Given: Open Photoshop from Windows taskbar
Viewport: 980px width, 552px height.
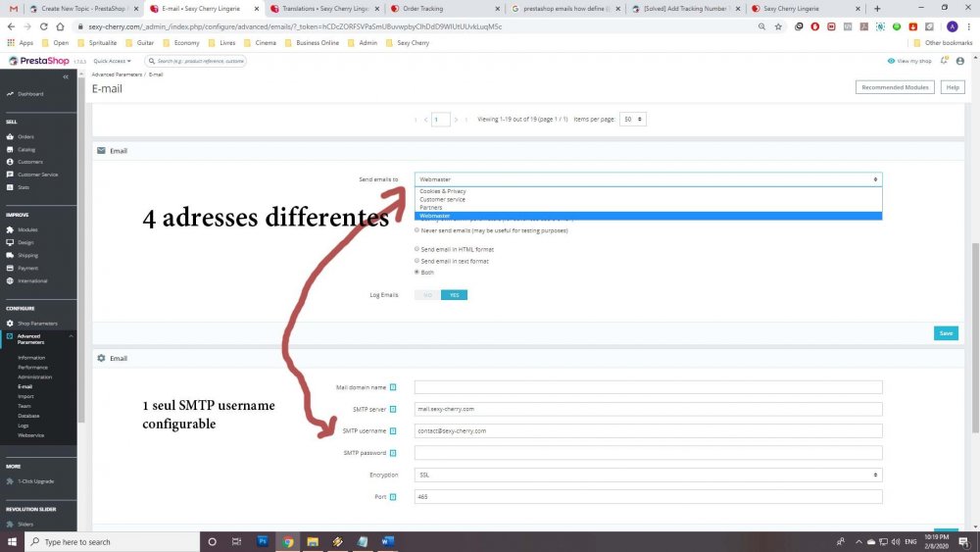Looking at the screenshot, I should 263,541.
